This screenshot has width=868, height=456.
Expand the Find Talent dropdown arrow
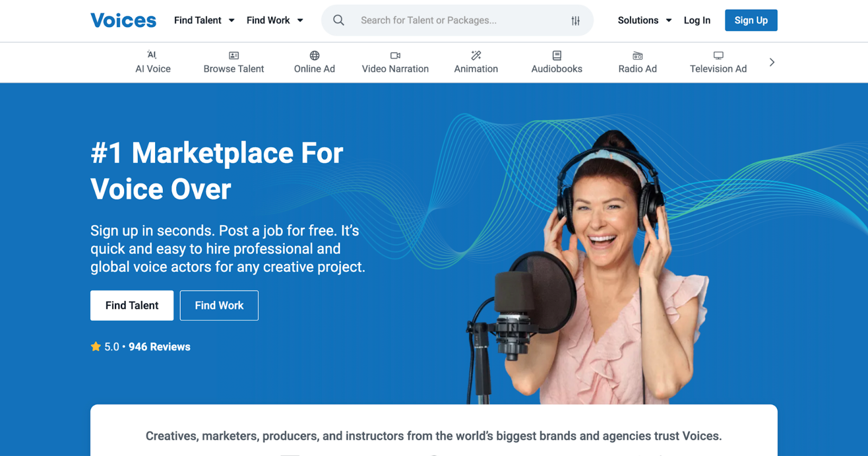point(232,21)
